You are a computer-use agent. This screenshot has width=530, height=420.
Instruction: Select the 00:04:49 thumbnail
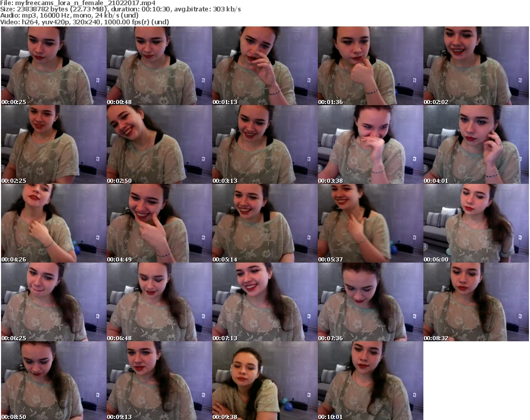[x=159, y=223]
